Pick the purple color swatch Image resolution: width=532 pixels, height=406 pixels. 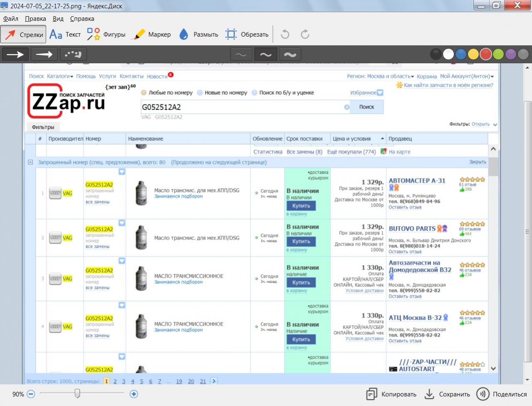pyautogui.click(x=511, y=54)
